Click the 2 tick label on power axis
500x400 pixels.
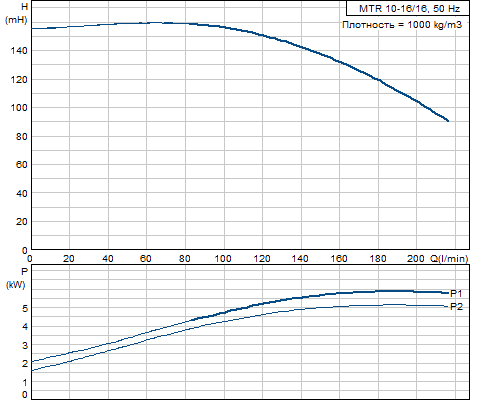tap(25, 364)
